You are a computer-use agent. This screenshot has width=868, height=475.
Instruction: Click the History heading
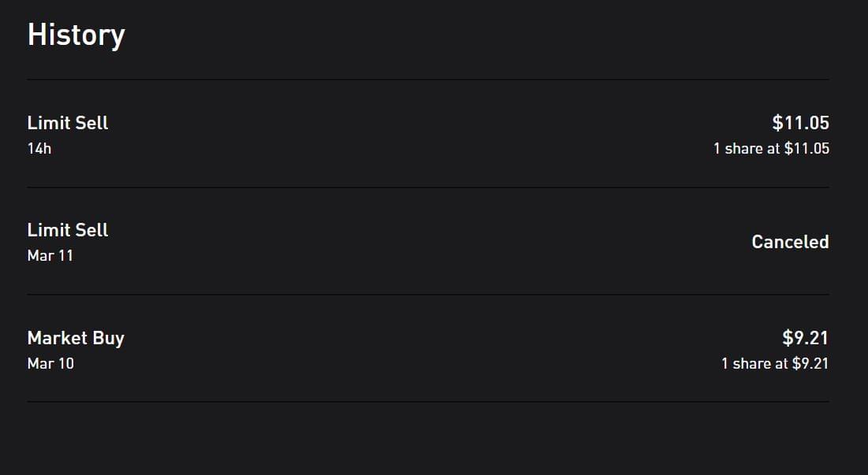pyautogui.click(x=76, y=35)
